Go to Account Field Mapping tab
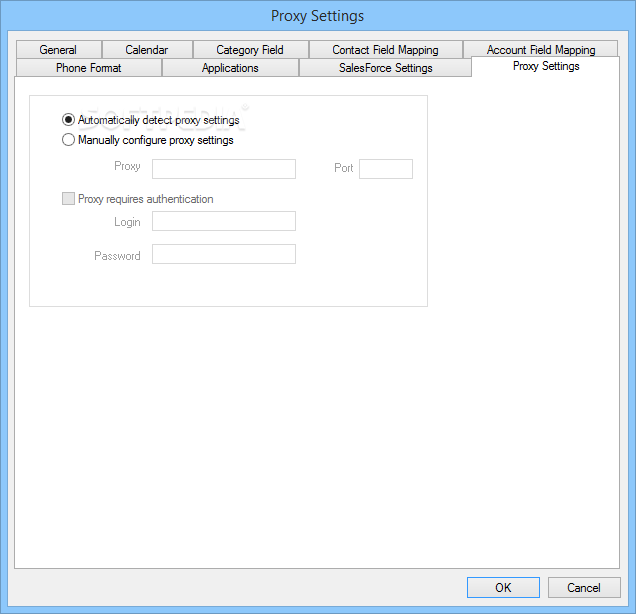The width and height of the screenshot is (636, 614). coord(541,49)
